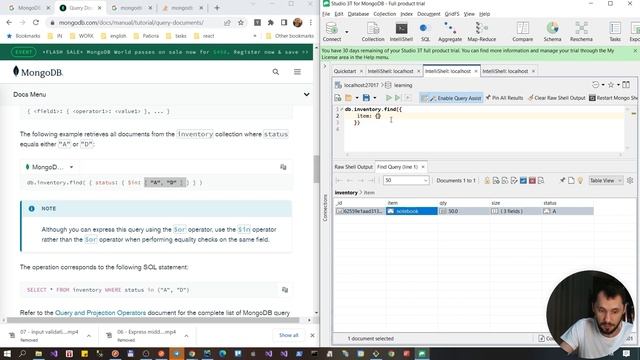
Task: Click the open script folder icon
Action: click(348, 98)
